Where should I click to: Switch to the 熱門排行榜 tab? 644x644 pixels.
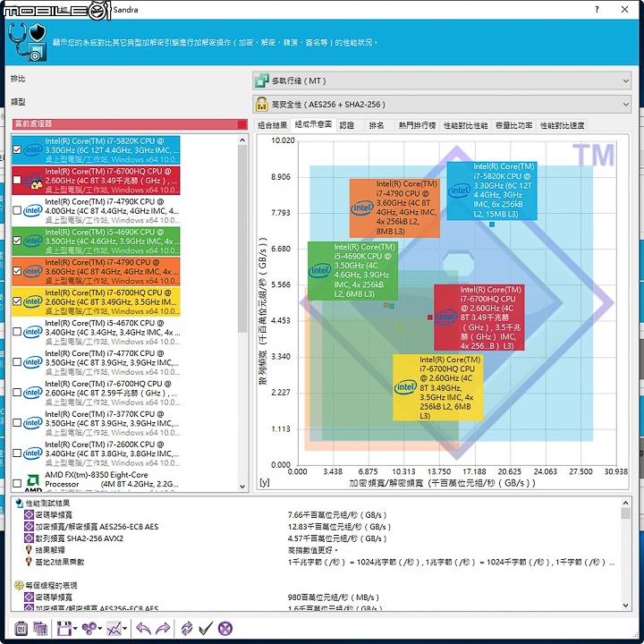(x=417, y=125)
